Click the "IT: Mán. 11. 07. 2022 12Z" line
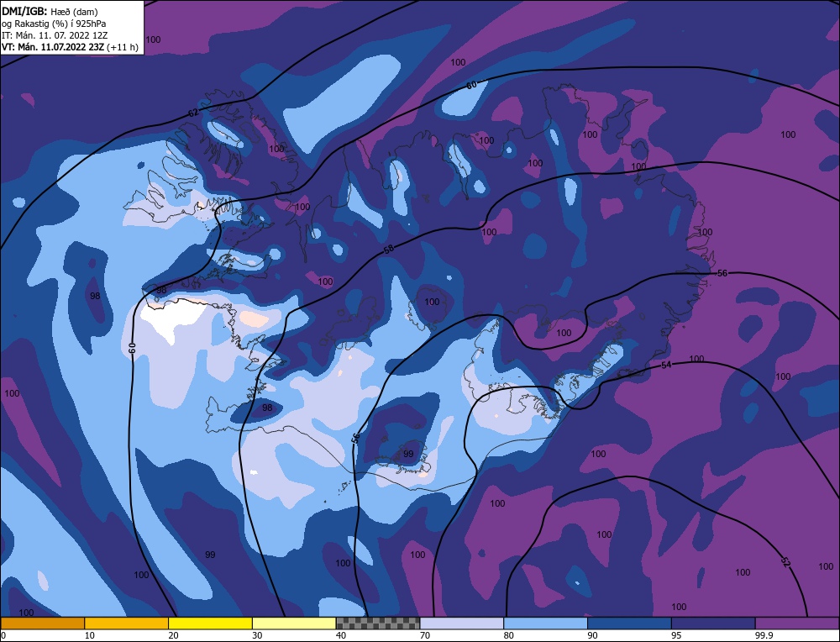The height and width of the screenshot is (642, 840). (x=55, y=35)
